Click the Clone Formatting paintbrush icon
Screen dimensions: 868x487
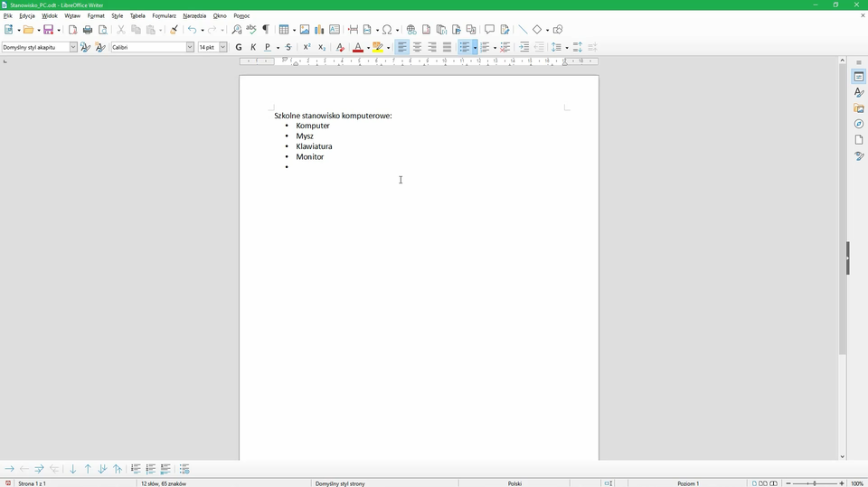click(174, 30)
